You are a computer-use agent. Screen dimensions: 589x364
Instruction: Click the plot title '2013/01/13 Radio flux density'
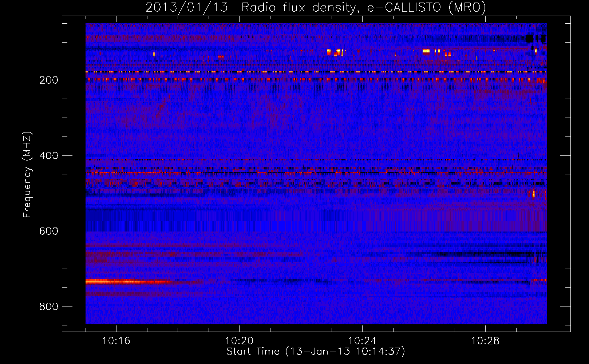(x=316, y=7)
